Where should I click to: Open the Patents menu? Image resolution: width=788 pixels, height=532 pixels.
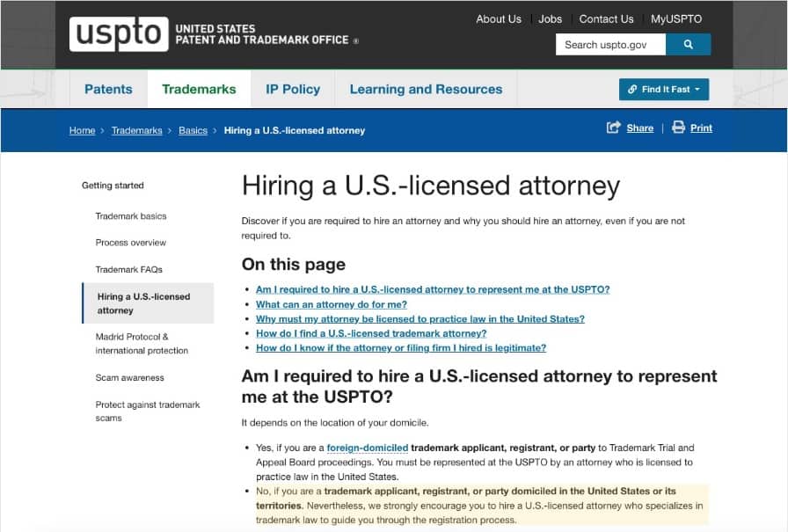(108, 89)
